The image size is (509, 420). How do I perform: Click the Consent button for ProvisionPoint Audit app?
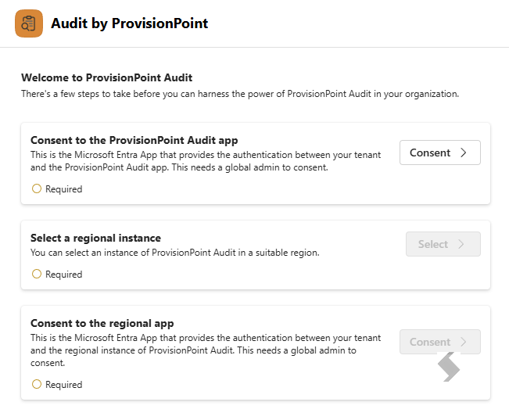coord(440,153)
